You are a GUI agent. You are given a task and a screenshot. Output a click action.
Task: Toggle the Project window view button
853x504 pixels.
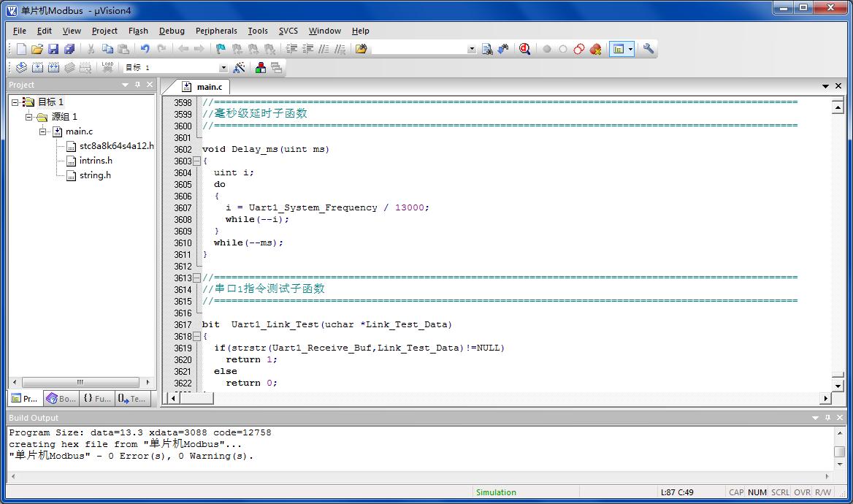point(618,49)
